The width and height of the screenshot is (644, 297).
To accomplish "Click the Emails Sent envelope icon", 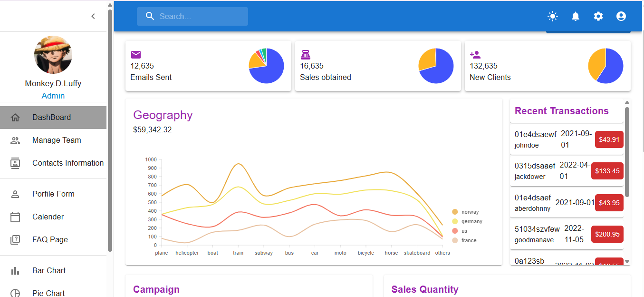I will 136,54.
